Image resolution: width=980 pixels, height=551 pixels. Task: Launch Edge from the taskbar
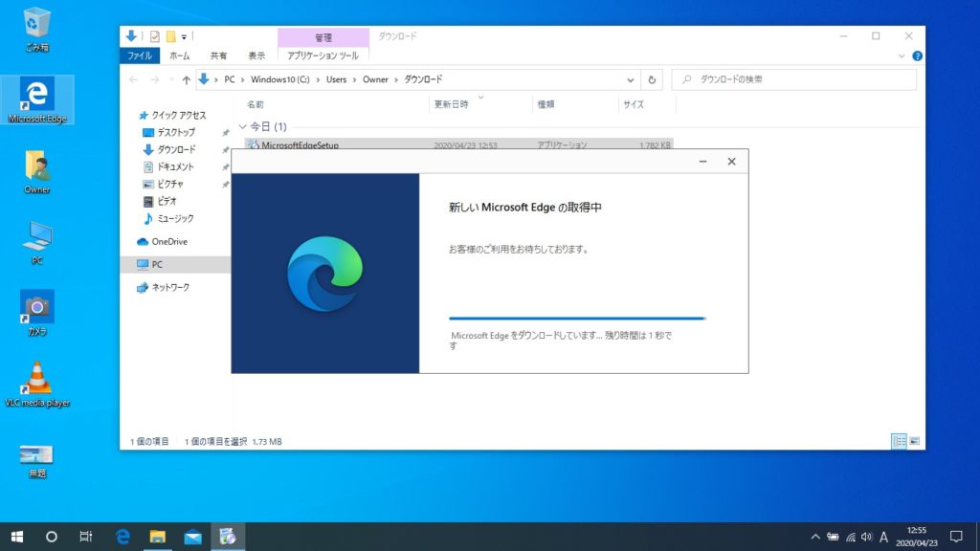(123, 537)
